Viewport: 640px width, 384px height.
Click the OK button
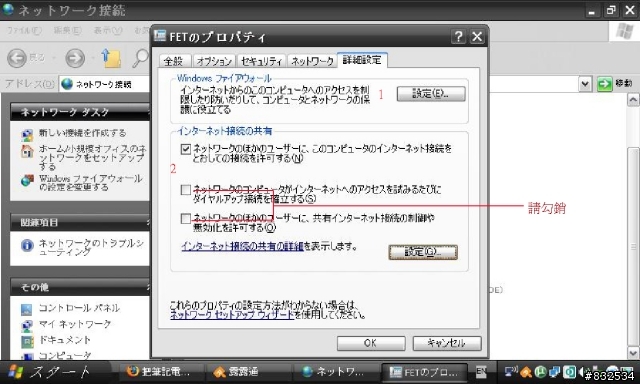click(371, 343)
